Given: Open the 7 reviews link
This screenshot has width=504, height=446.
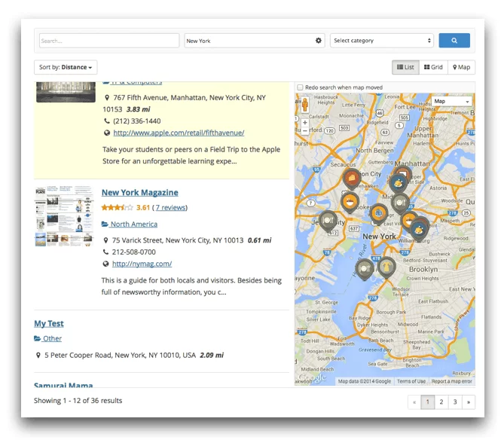Looking at the screenshot, I should pyautogui.click(x=170, y=208).
